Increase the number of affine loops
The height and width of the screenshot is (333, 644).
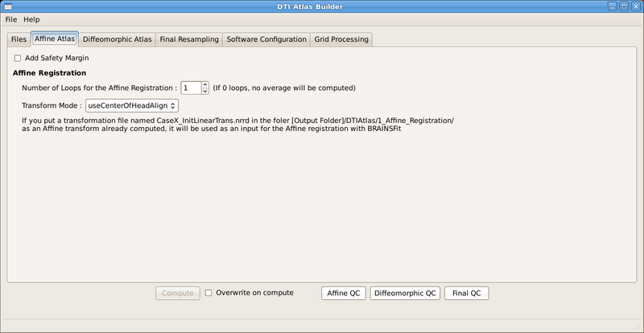[205, 84]
